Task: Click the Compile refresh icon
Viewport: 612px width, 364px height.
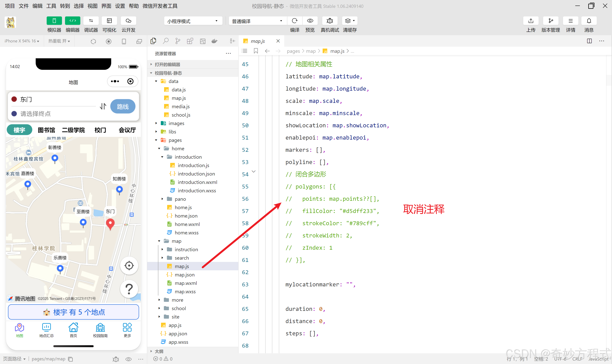Action: point(295,21)
